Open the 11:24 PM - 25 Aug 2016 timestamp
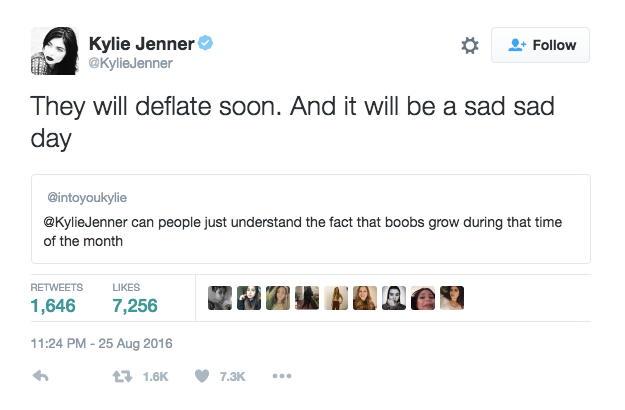 click(x=102, y=343)
